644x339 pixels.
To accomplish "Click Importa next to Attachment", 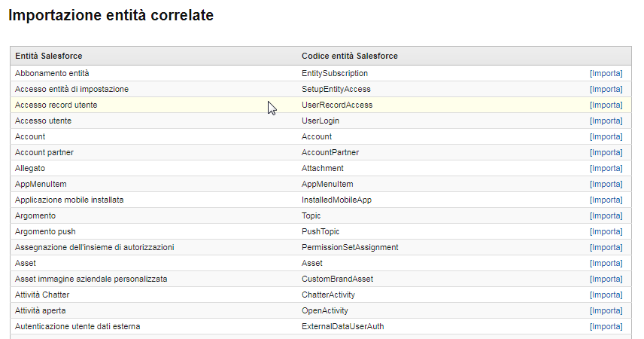I will [606, 168].
